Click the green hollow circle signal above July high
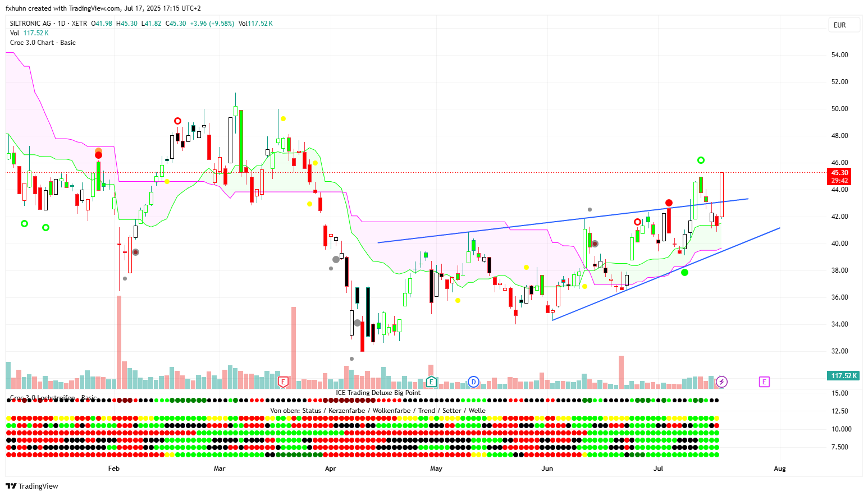Image resolution: width=868 pixels, height=496 pixels. (701, 160)
